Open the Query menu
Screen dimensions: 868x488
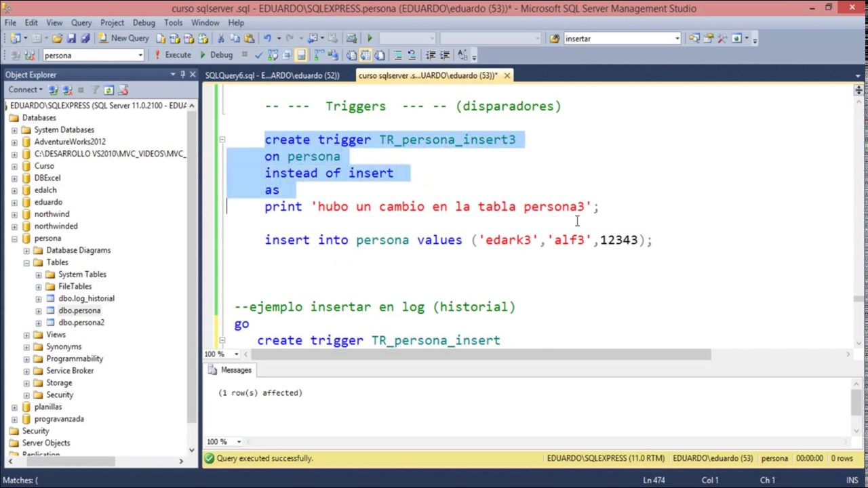[81, 22]
